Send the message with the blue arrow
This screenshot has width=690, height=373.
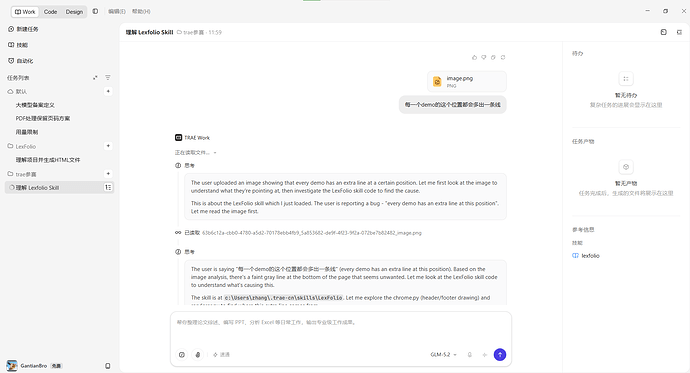point(500,355)
